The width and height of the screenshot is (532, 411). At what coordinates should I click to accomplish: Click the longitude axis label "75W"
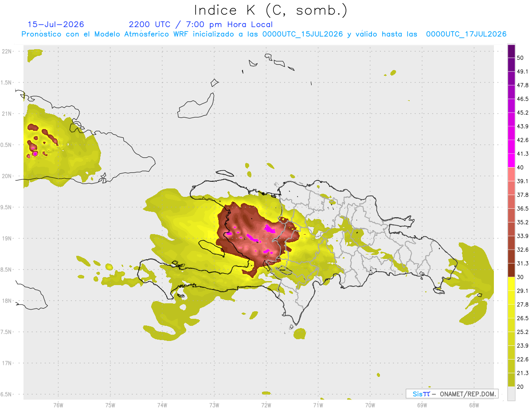[x=110, y=405]
